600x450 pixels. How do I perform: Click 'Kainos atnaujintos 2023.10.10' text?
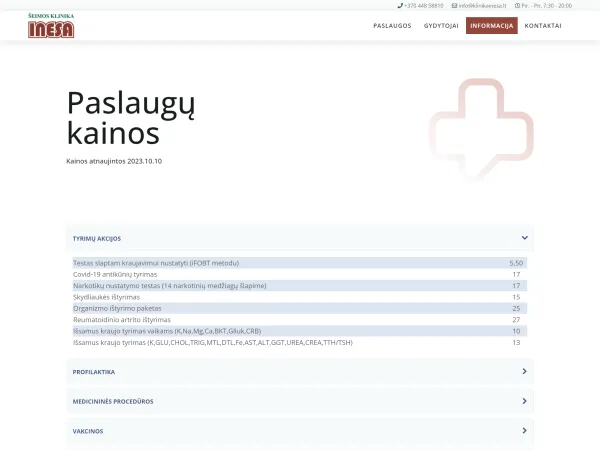click(114, 161)
